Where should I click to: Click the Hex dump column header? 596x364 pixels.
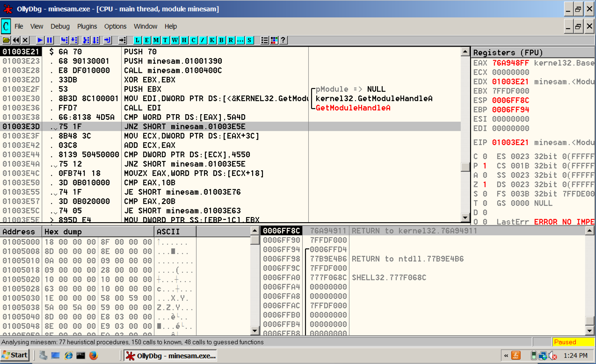pos(98,232)
